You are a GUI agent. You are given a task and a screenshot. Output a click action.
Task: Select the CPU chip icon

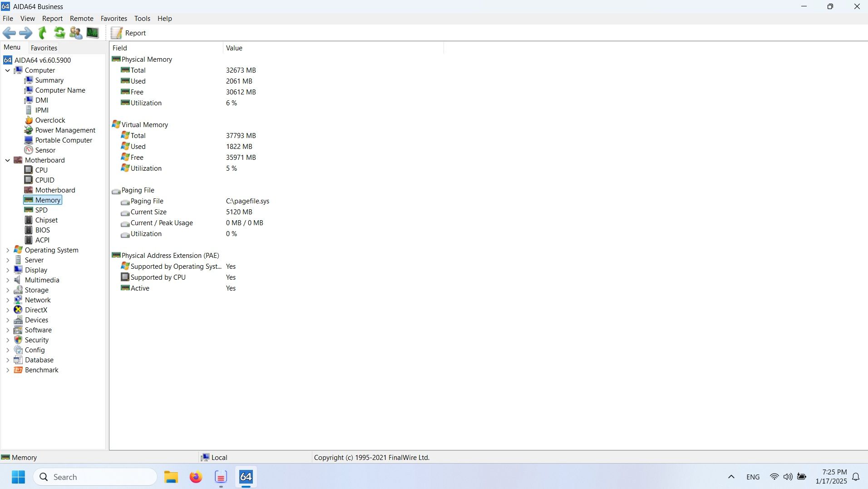[x=29, y=170]
